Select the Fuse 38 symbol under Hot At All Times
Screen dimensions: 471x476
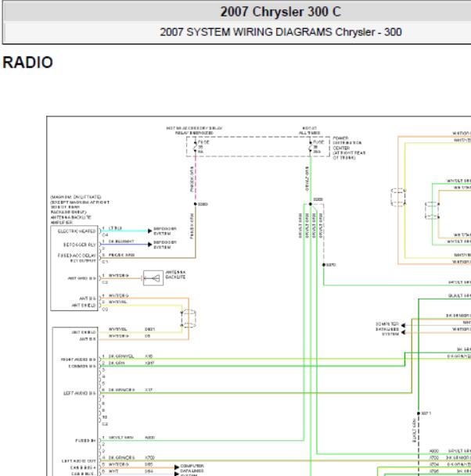(311, 147)
